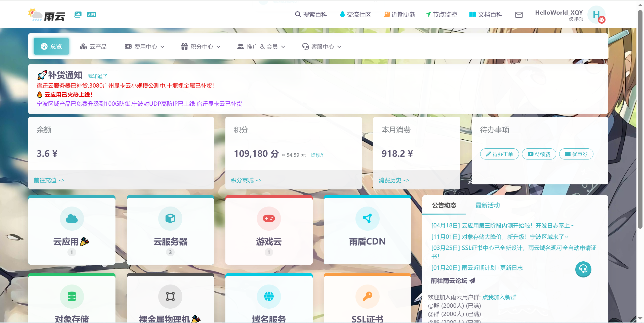Click the SSL证书 key icon
The height and width of the screenshot is (323, 644).
pos(367,296)
